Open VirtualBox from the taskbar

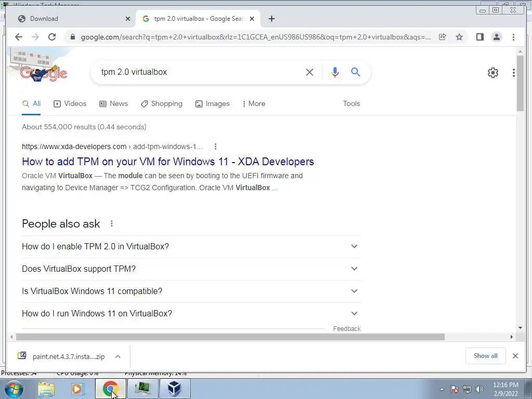175,389
